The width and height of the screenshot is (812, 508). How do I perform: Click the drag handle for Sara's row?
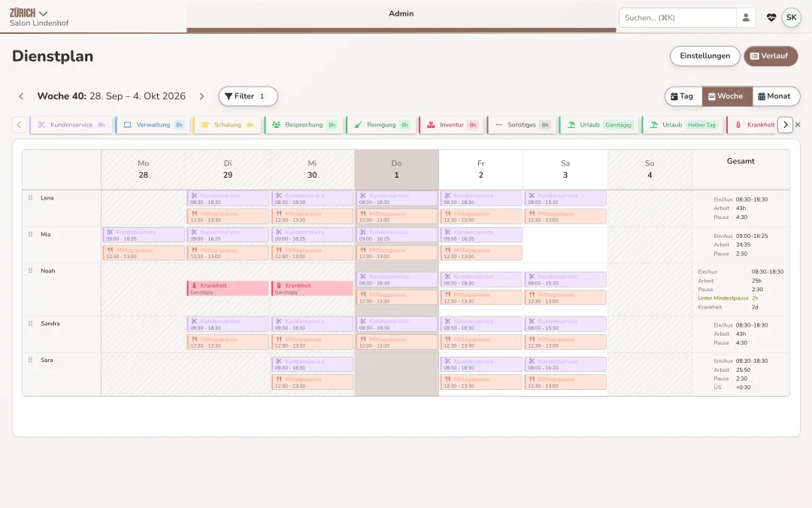click(30, 360)
